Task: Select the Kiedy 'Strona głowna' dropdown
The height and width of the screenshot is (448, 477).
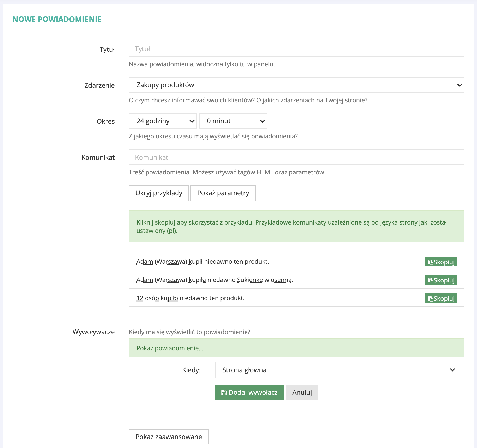Action: (336, 370)
